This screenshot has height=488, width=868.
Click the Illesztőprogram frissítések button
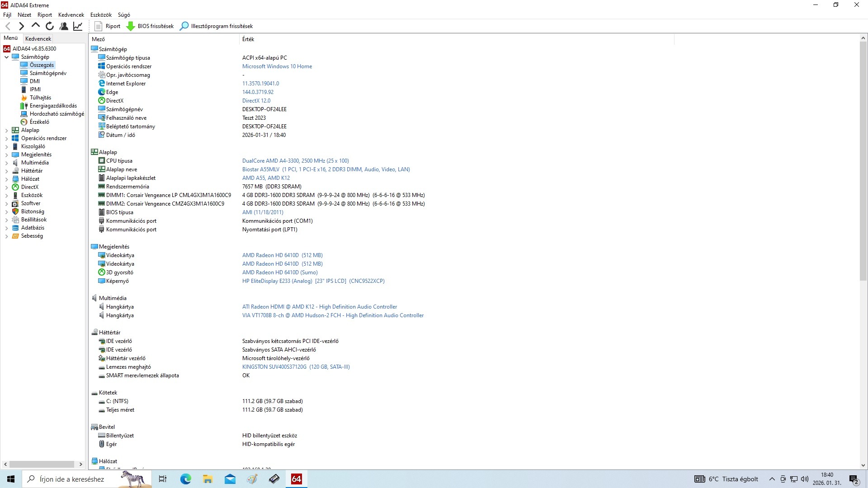coord(216,26)
